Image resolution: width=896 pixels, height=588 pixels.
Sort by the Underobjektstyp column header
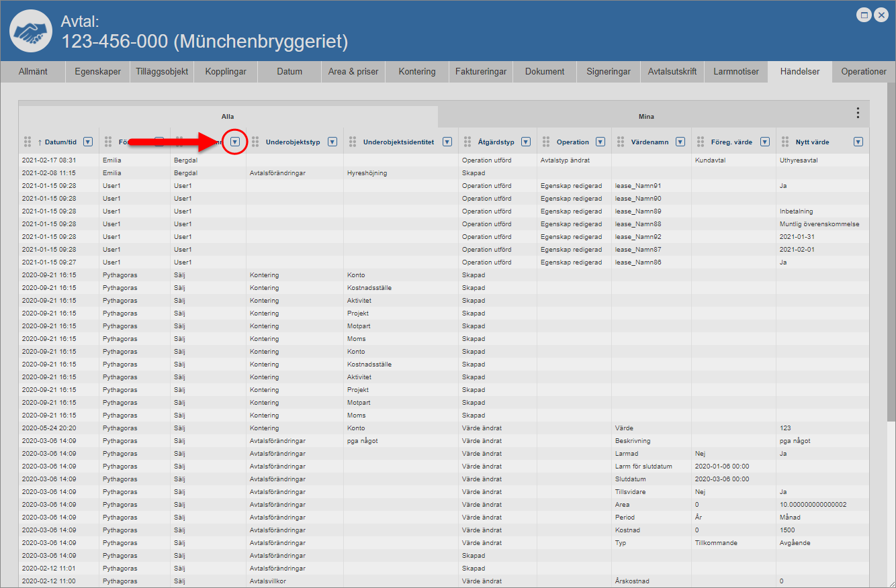pos(293,142)
